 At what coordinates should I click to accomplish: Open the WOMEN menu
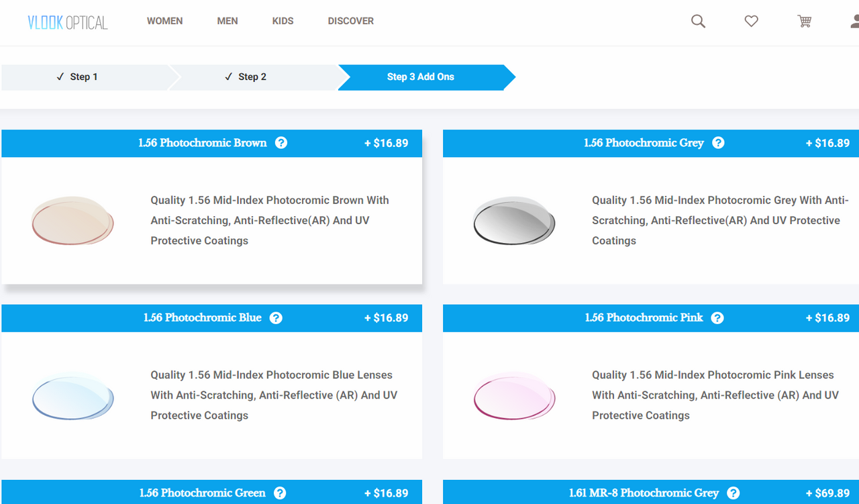coord(165,21)
